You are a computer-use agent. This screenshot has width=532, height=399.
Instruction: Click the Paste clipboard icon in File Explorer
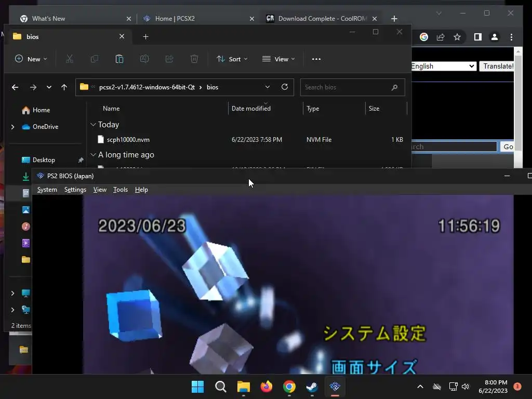click(119, 59)
